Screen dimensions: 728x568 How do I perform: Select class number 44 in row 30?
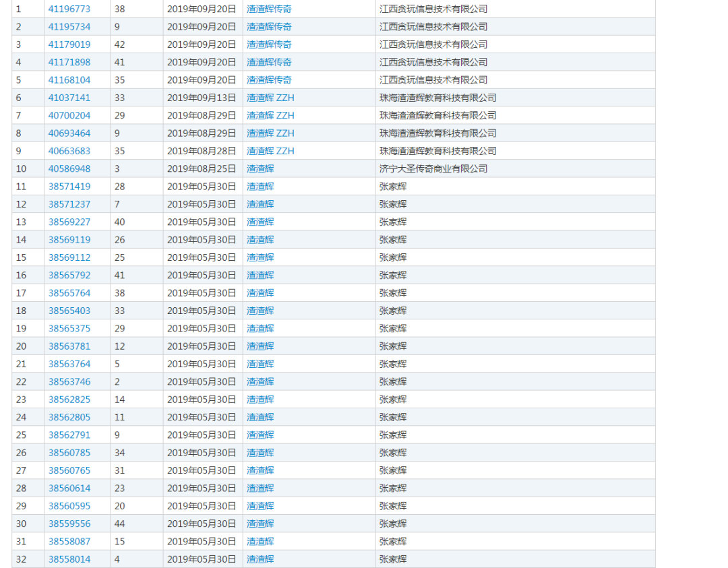119,524
